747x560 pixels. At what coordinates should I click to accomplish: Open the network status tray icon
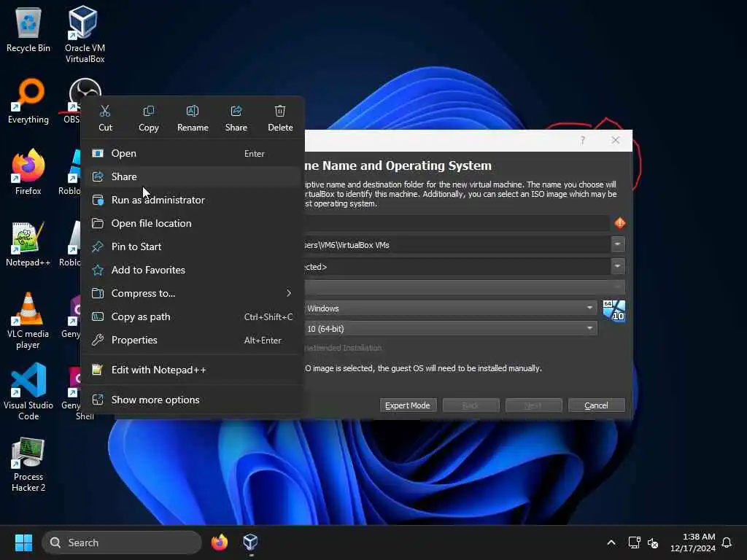pyautogui.click(x=634, y=542)
